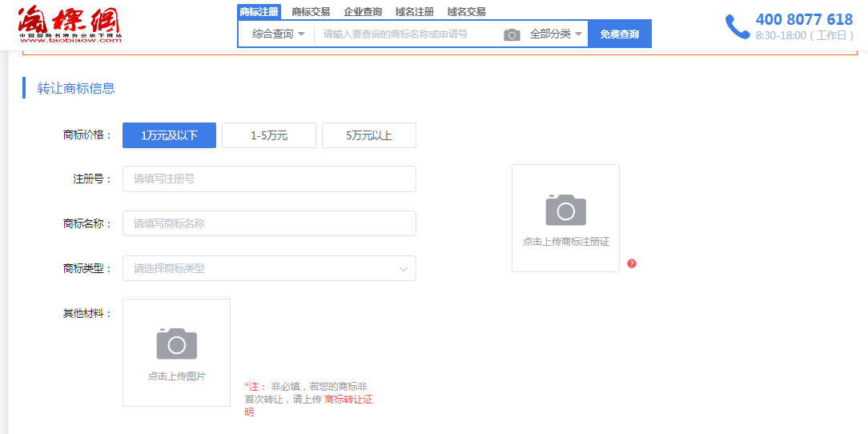Open the 域名注册 tab

point(415,12)
